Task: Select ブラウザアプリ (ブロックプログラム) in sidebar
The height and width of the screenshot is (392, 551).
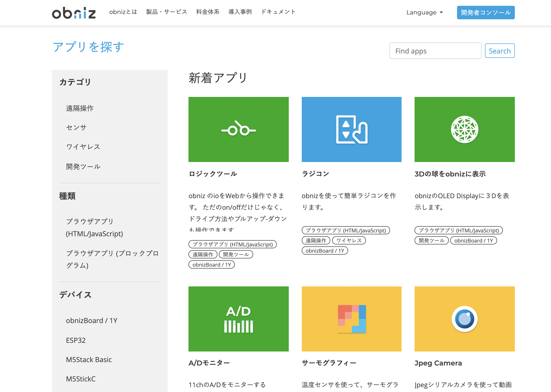Action: tap(113, 259)
